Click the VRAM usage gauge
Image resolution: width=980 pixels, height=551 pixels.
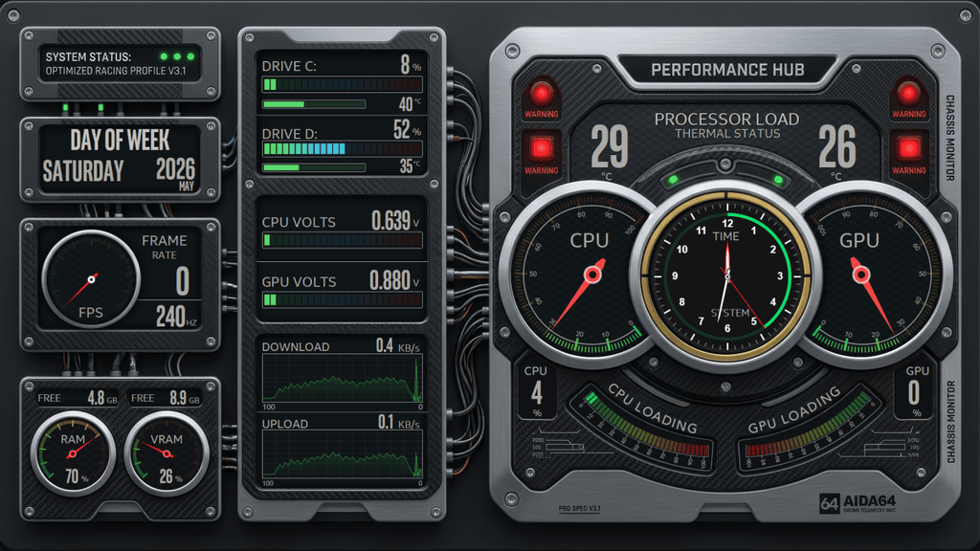tap(167, 453)
